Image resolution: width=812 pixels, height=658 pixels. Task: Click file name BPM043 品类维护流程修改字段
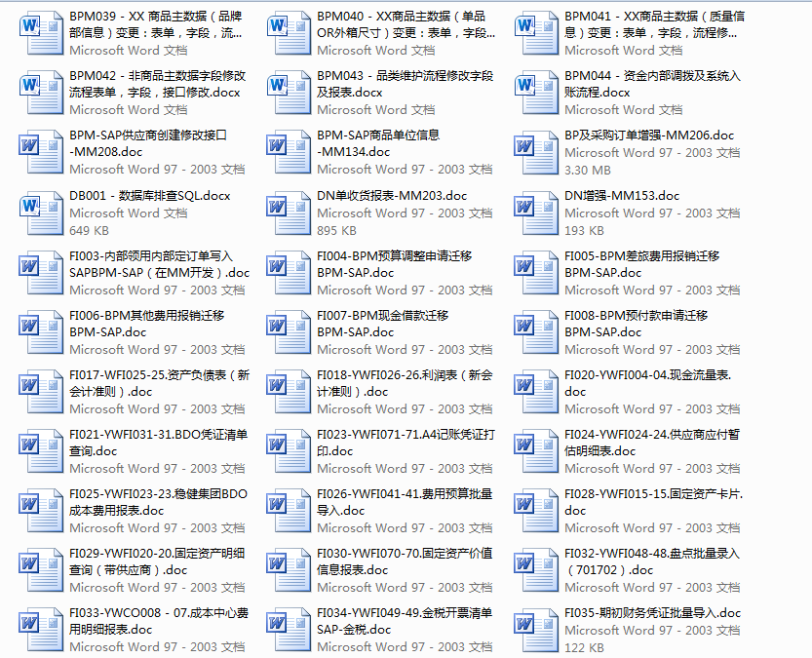[x=405, y=84]
